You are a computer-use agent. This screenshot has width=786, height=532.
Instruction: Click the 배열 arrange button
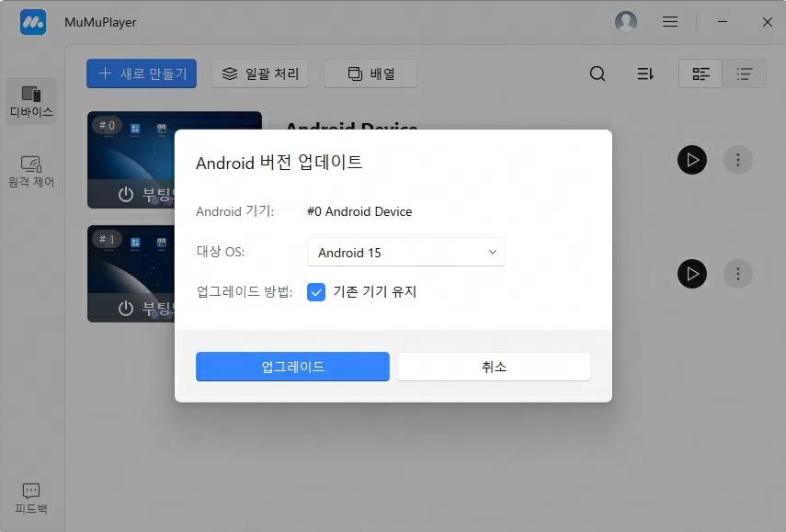(370, 74)
